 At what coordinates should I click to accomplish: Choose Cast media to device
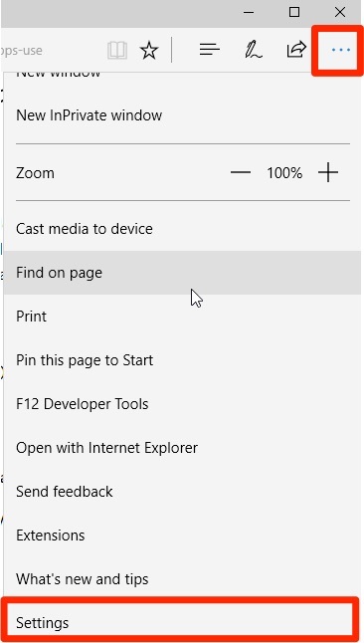pos(182,228)
